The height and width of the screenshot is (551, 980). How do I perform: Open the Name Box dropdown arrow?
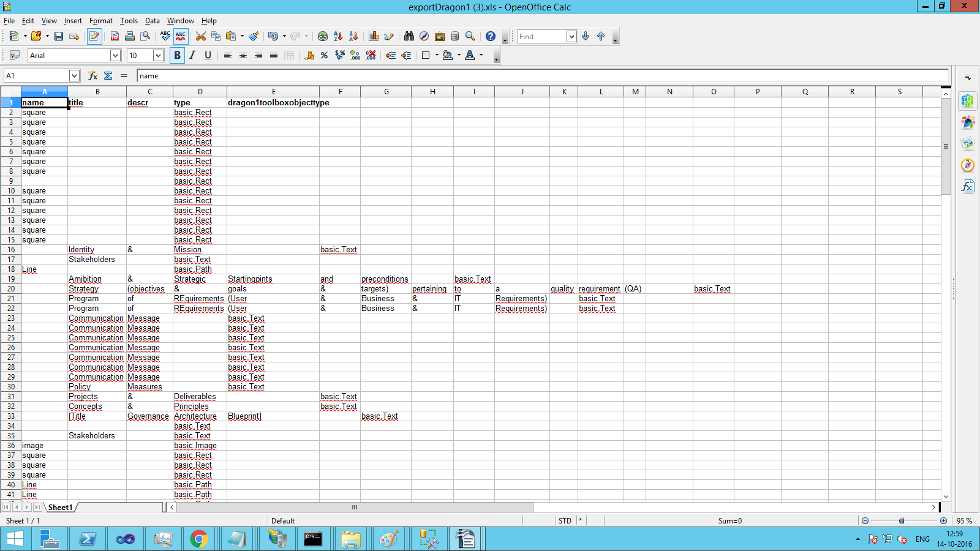(x=74, y=76)
